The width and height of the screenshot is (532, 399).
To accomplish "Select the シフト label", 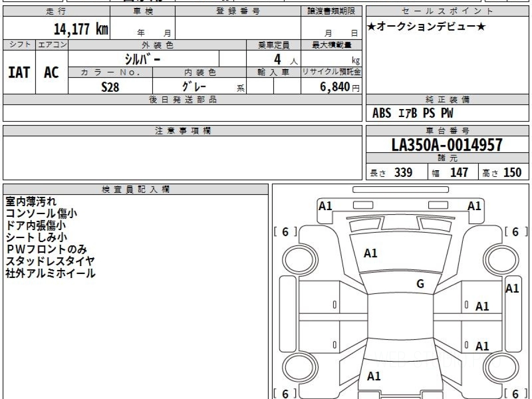I will [19, 45].
